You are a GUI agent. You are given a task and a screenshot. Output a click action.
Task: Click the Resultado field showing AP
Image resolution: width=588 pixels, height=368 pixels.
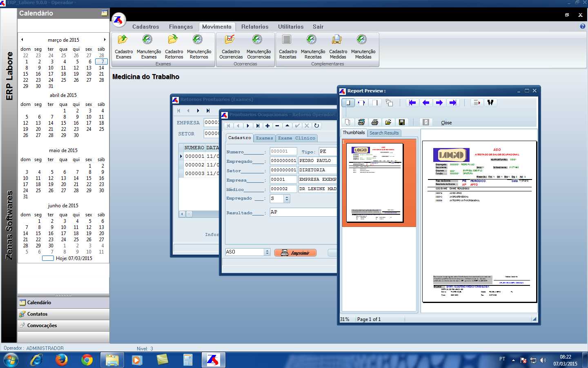303,212
